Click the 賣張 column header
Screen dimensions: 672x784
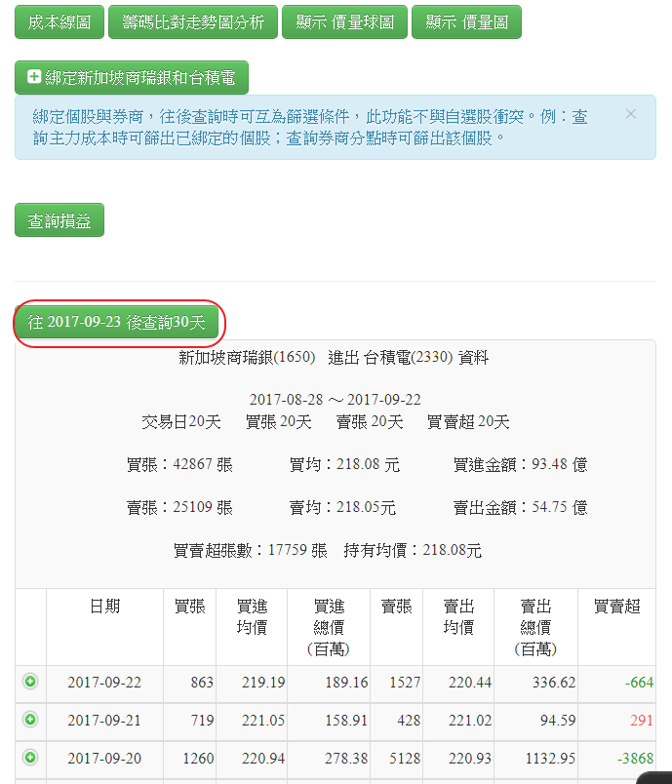point(396,607)
